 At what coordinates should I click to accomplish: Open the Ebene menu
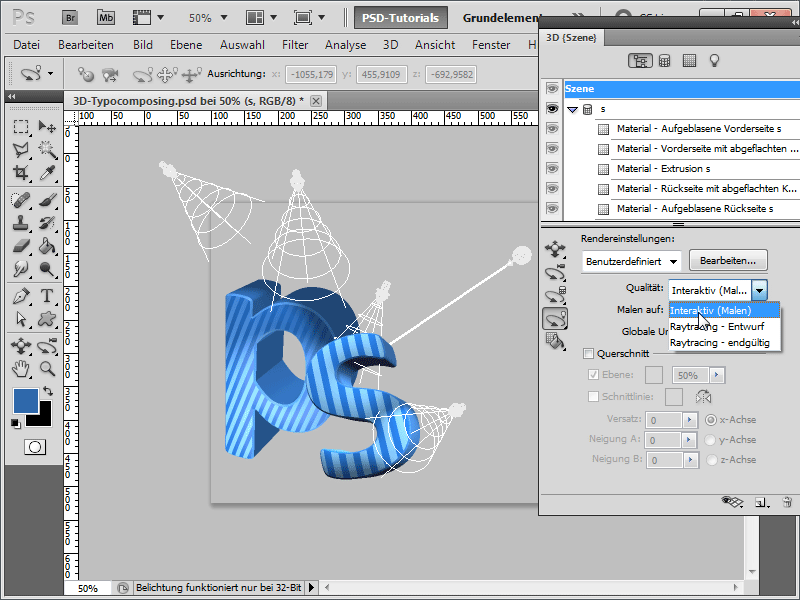click(186, 45)
